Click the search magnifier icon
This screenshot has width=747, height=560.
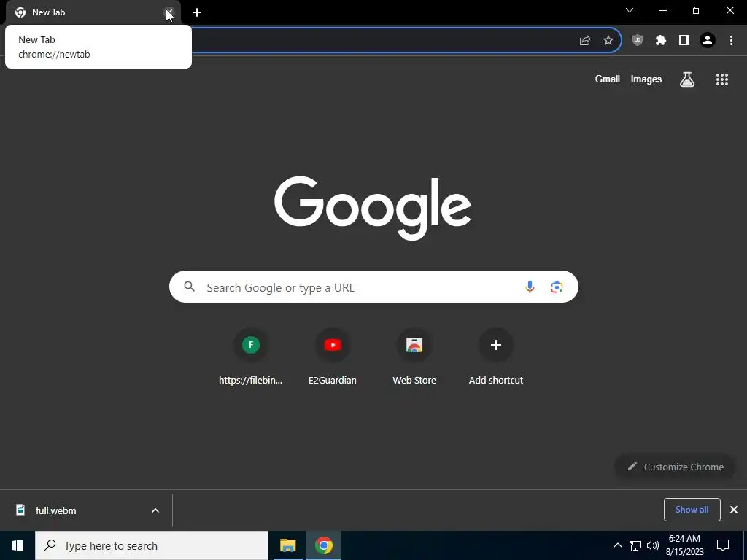click(190, 287)
